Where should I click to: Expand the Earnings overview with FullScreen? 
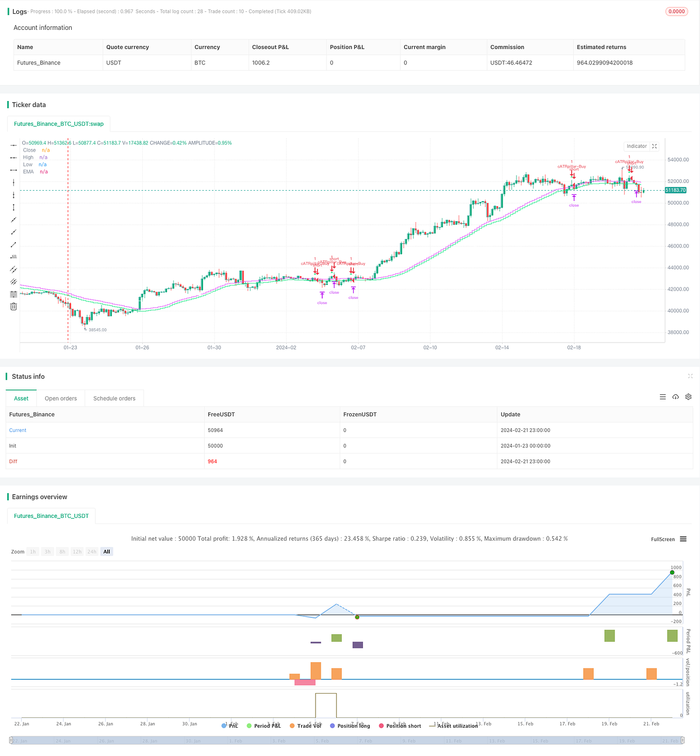663,539
